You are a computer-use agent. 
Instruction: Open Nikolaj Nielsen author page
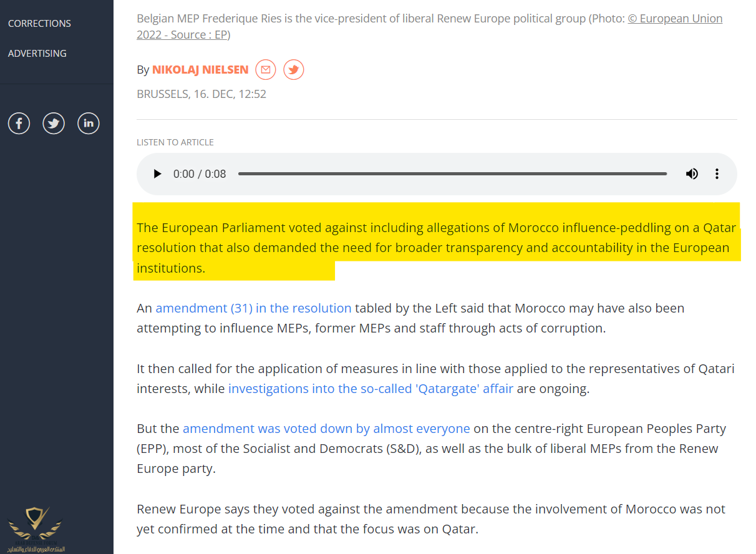pos(200,70)
